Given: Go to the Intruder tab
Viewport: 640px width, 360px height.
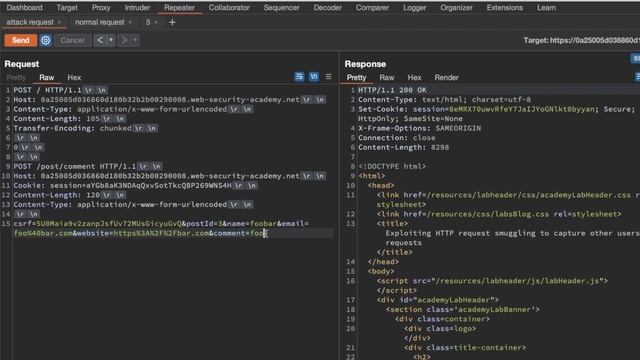Looking at the screenshot, I should [x=137, y=8].
